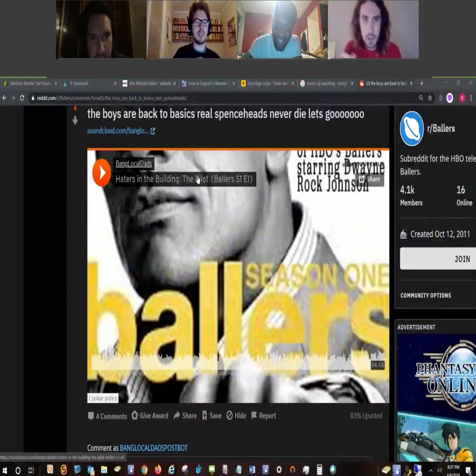The width and height of the screenshot is (476, 476).
Task: Open the Haters in the Building track title
Action: 184,179
